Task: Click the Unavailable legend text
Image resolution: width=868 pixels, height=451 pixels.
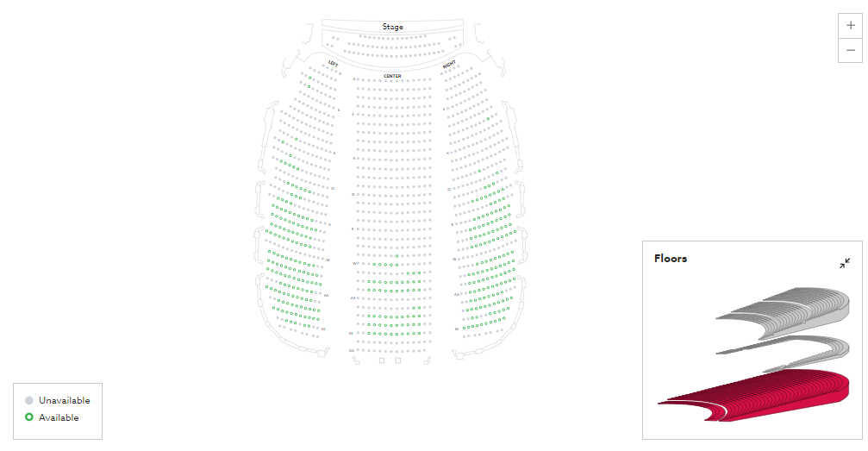Action: 64,400
